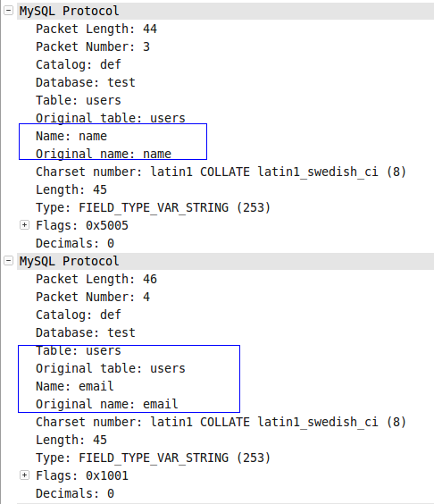Select the Packet Number: 3 row
The width and height of the screenshot is (434, 504).
click(x=93, y=47)
